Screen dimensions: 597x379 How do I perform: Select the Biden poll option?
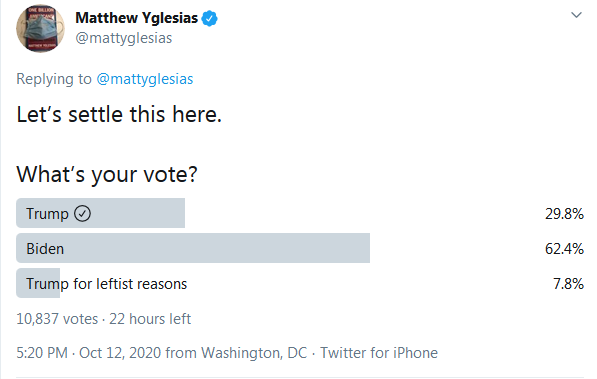click(x=300, y=248)
